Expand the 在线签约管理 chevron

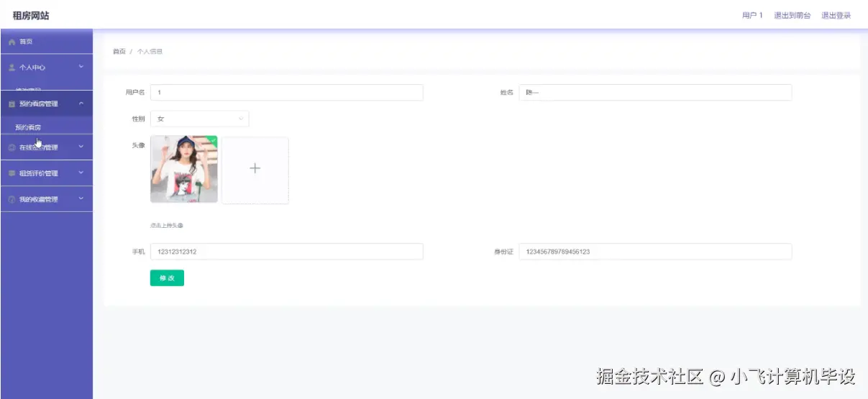pyautogui.click(x=81, y=147)
